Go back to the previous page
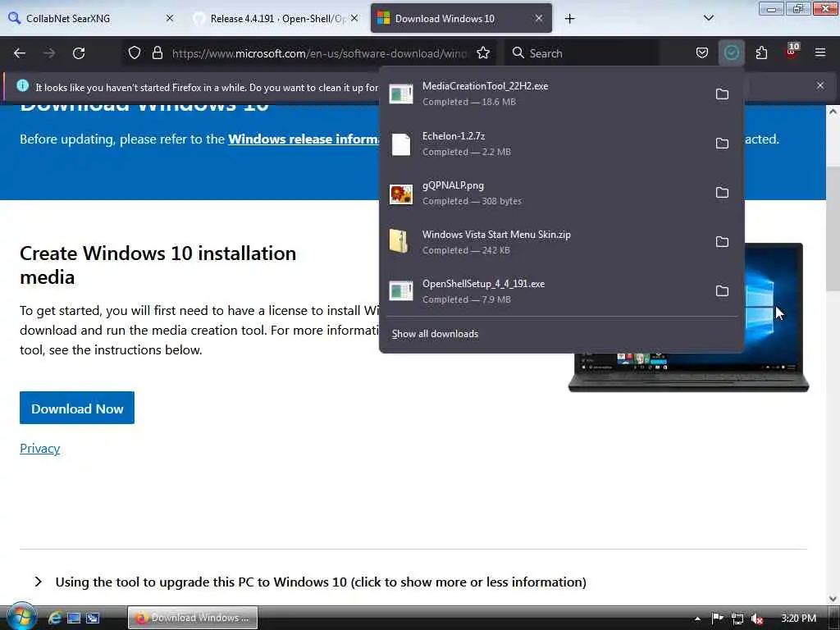The image size is (840, 630). pos(20,53)
